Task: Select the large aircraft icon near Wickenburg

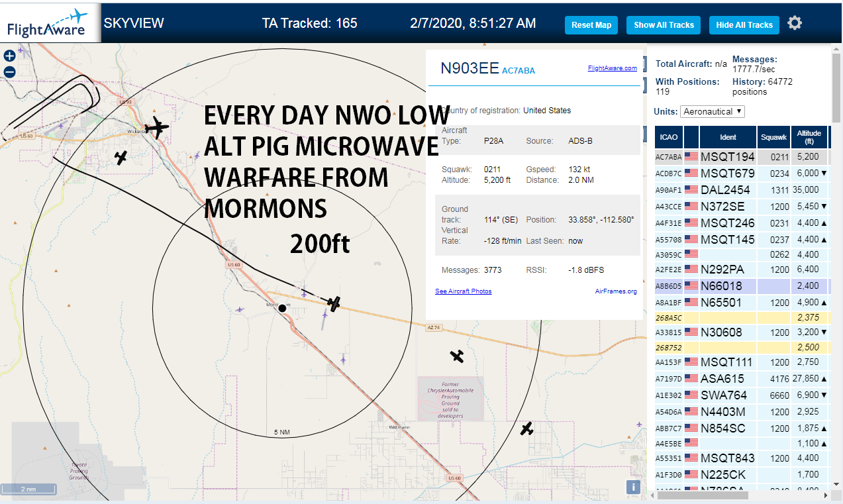Action: point(157,127)
